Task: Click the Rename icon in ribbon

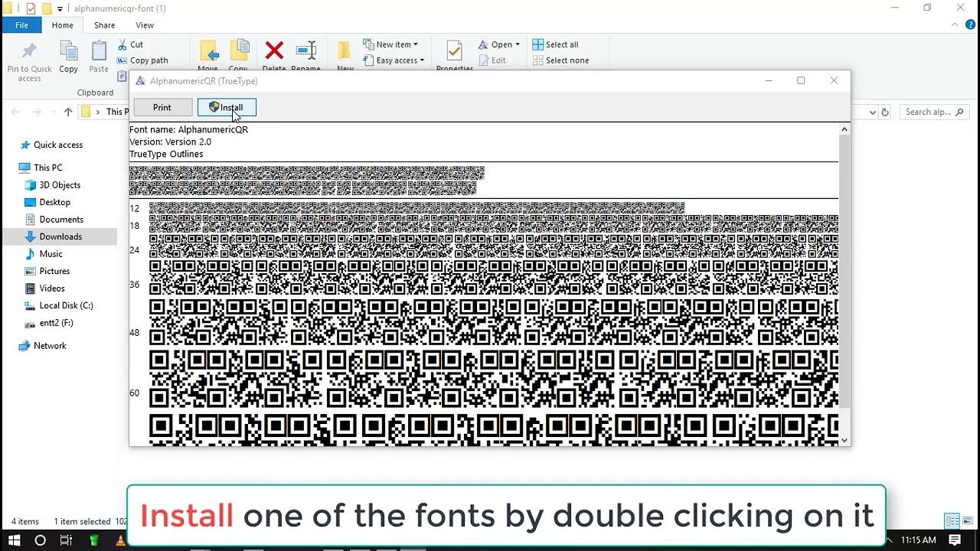Action: click(305, 51)
